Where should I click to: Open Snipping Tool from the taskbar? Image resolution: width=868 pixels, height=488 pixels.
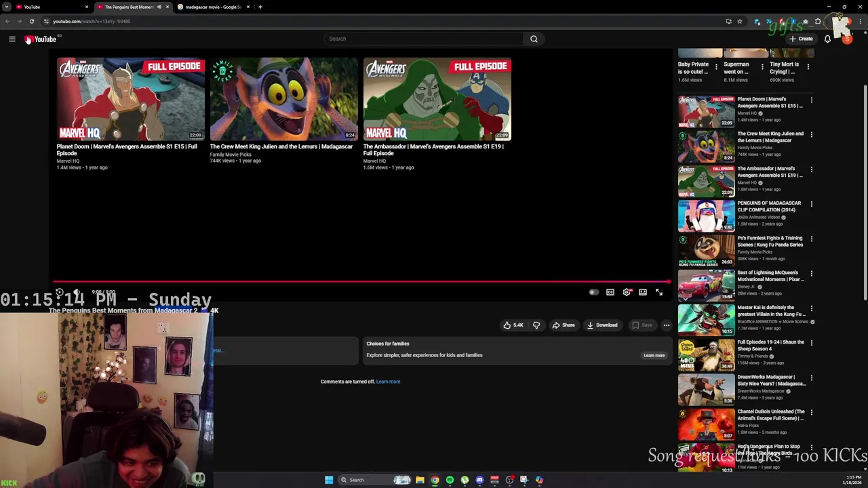[x=524, y=480]
